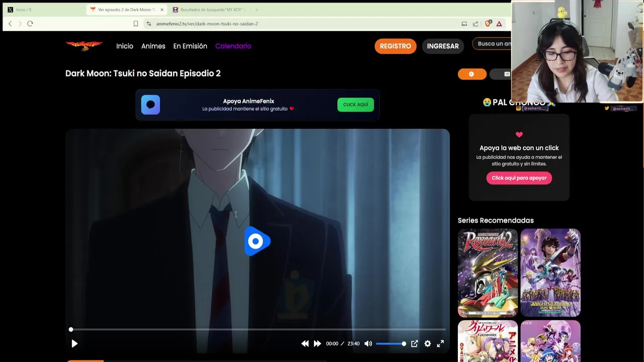
Task: Click the Dark Moon: Tsuki no Saidan Episodio 2 title
Action: point(143,73)
